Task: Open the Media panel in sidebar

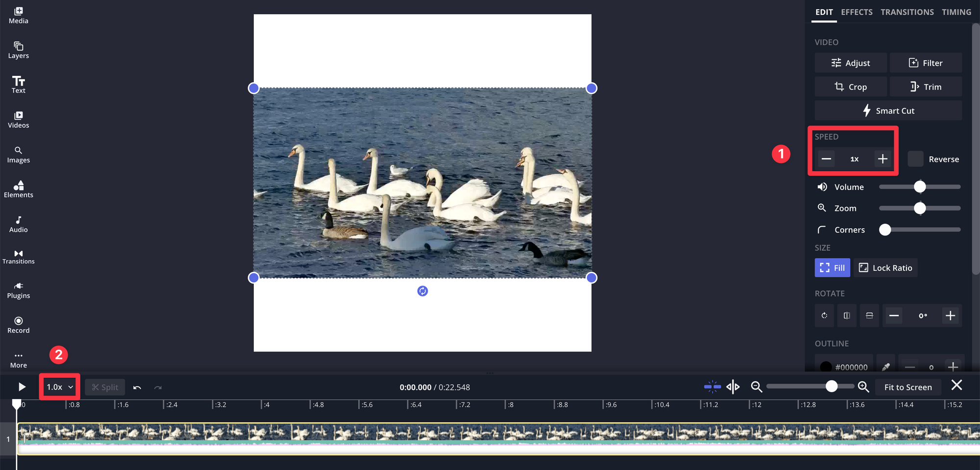Action: [x=18, y=15]
